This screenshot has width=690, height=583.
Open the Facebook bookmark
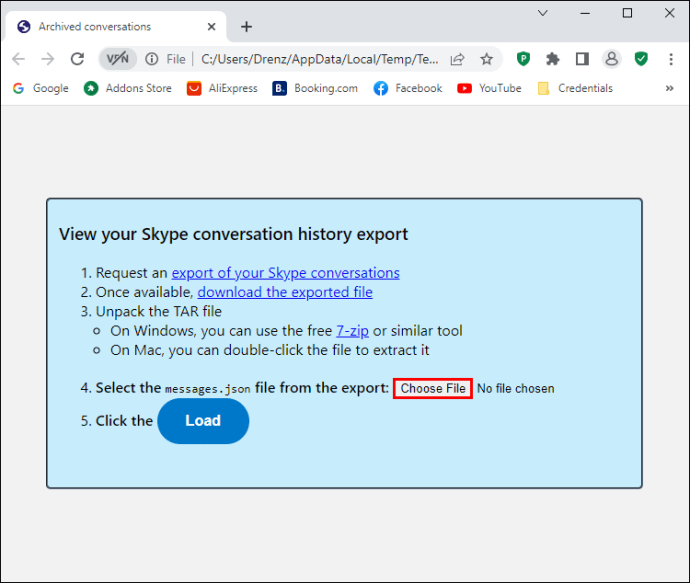click(408, 88)
